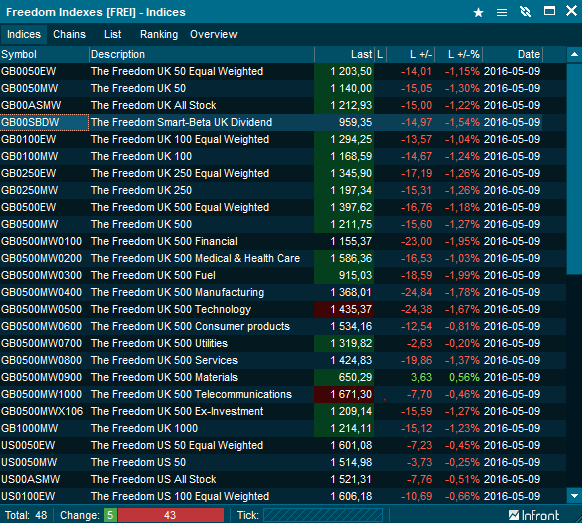Open the List tab

(x=112, y=34)
